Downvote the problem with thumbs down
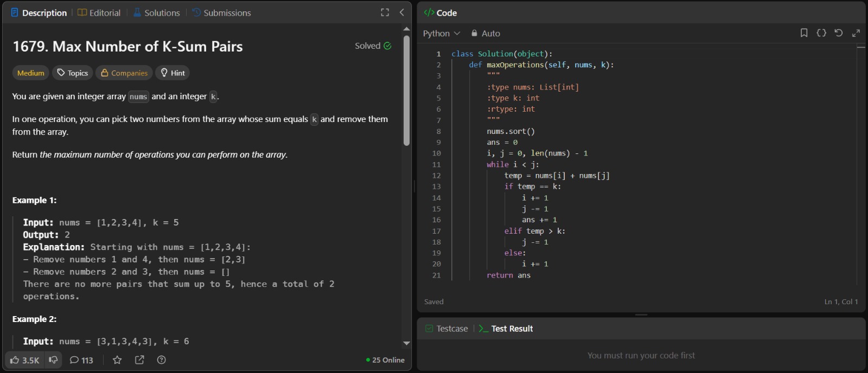 point(53,360)
